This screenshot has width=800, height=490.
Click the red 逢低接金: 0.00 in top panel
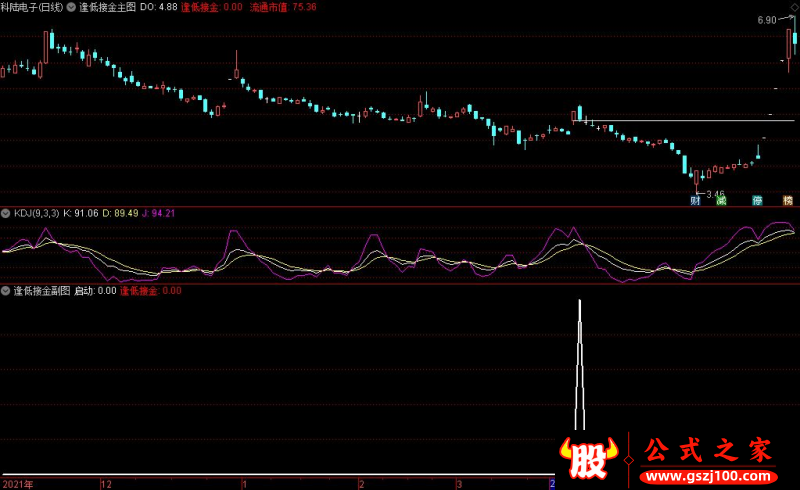coord(212,7)
